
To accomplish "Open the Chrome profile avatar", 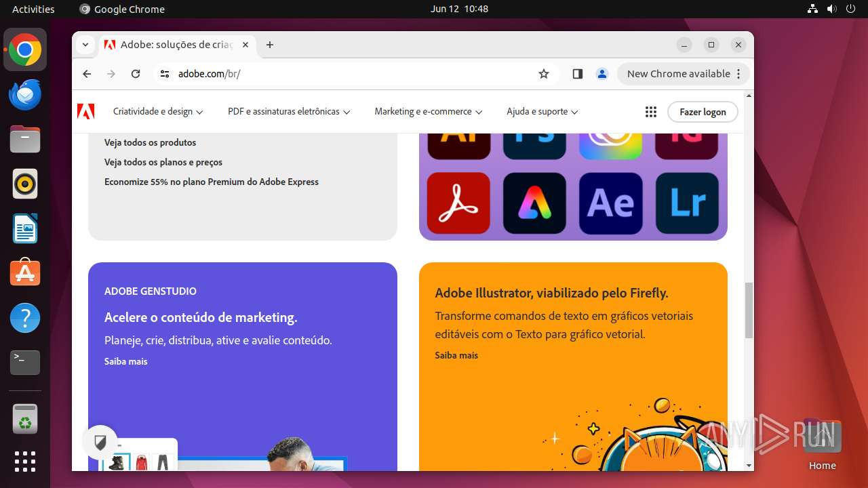I will [x=601, y=74].
